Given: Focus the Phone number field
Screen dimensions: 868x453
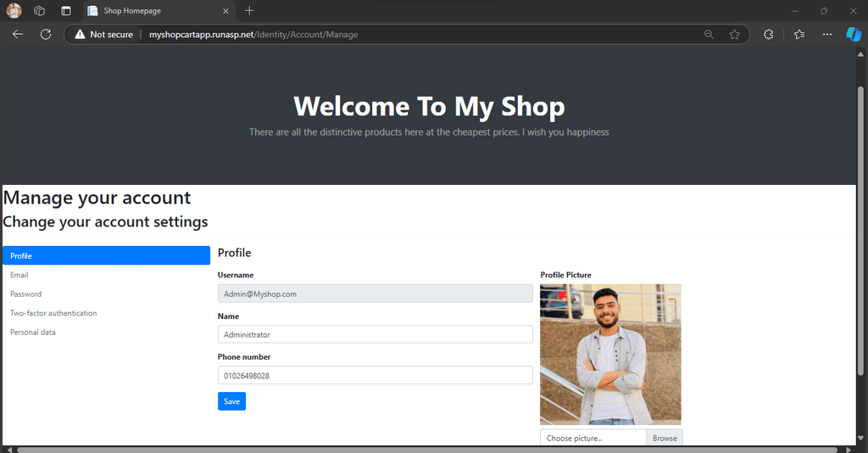Looking at the screenshot, I should (376, 376).
